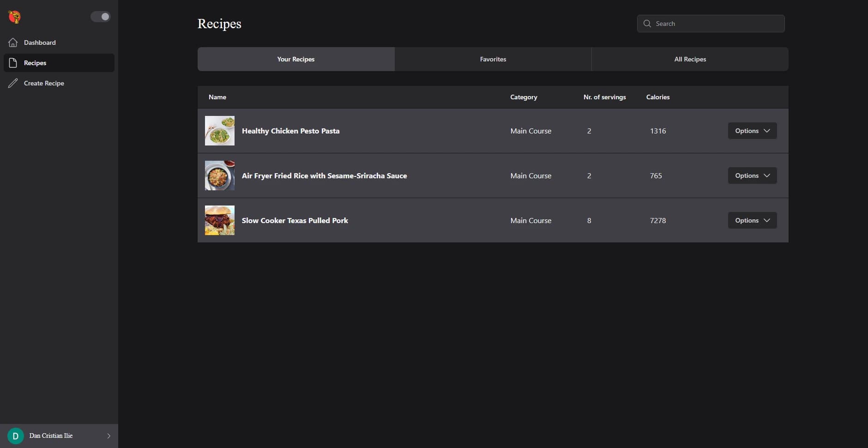Click the Dashboard home icon

(13, 42)
